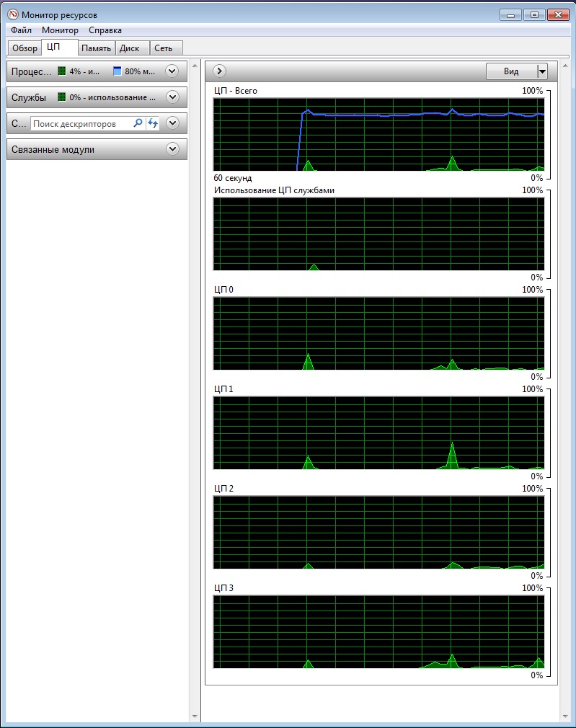Image resolution: width=576 pixels, height=728 pixels.
Task: Switch to the Обзор tab
Action: click(25, 48)
